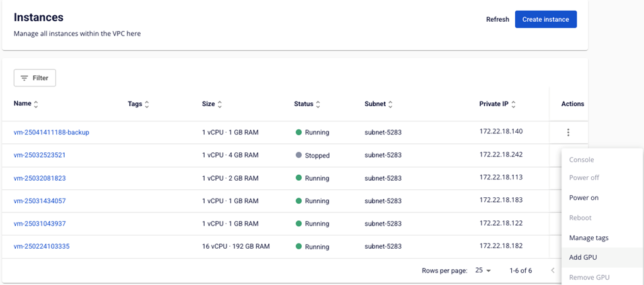Open vm-250224103335 instance link
The height and width of the screenshot is (285, 644).
pos(42,247)
